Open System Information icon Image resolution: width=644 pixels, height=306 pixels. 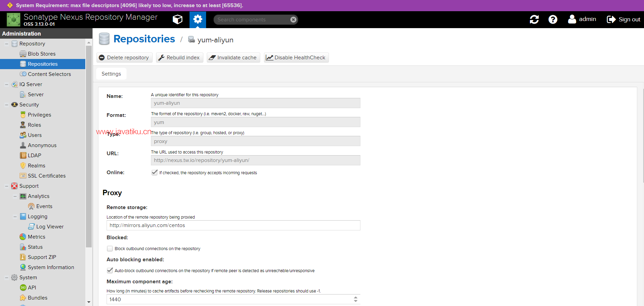[23, 267]
